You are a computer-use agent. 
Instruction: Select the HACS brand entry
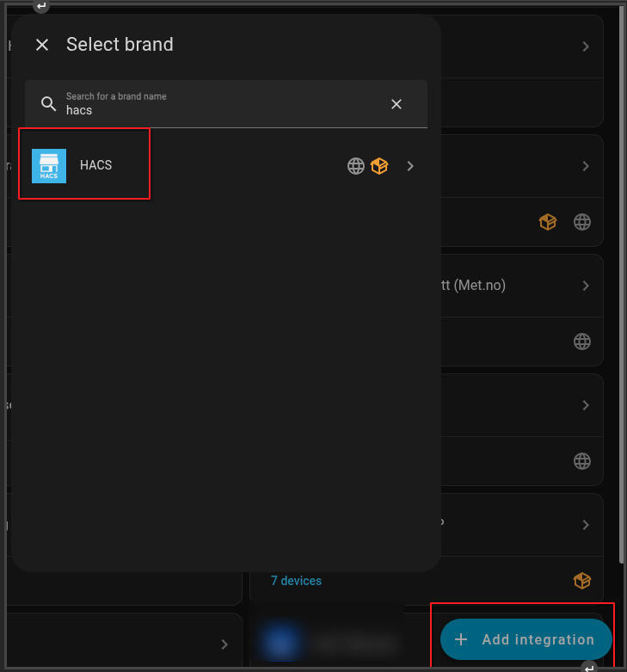96,165
